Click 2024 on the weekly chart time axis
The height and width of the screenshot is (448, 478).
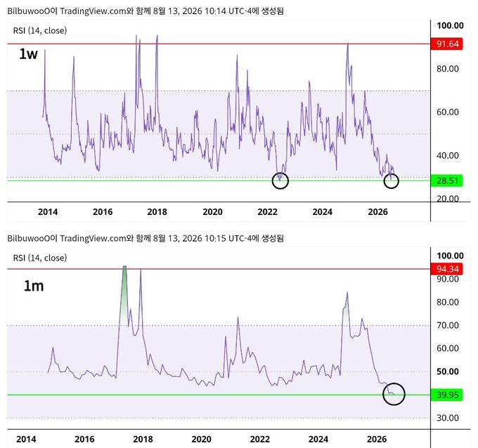pos(322,212)
